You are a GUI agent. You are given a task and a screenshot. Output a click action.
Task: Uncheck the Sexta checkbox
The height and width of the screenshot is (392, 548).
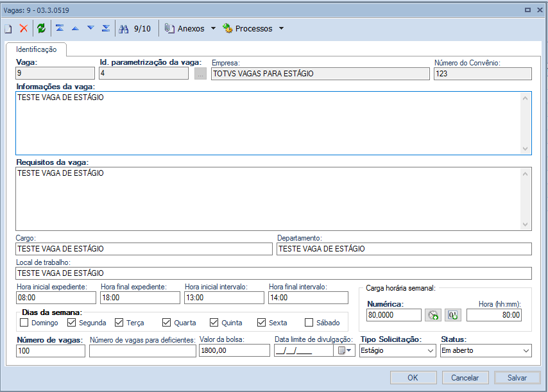[x=261, y=323]
